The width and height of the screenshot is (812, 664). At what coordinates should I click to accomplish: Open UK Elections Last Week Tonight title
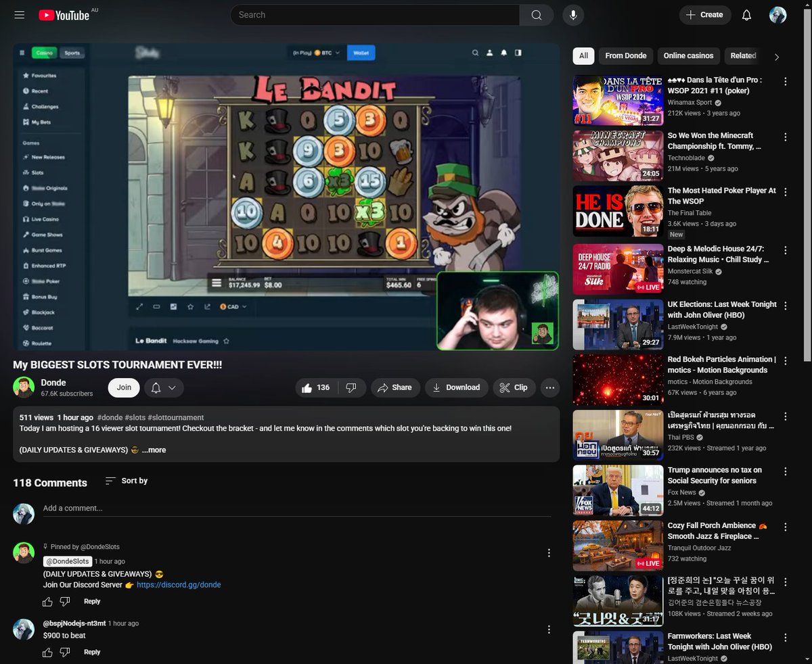(x=722, y=310)
